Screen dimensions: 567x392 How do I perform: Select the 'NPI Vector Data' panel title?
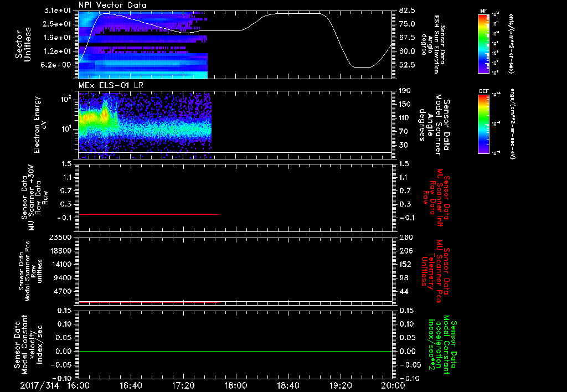112,5
